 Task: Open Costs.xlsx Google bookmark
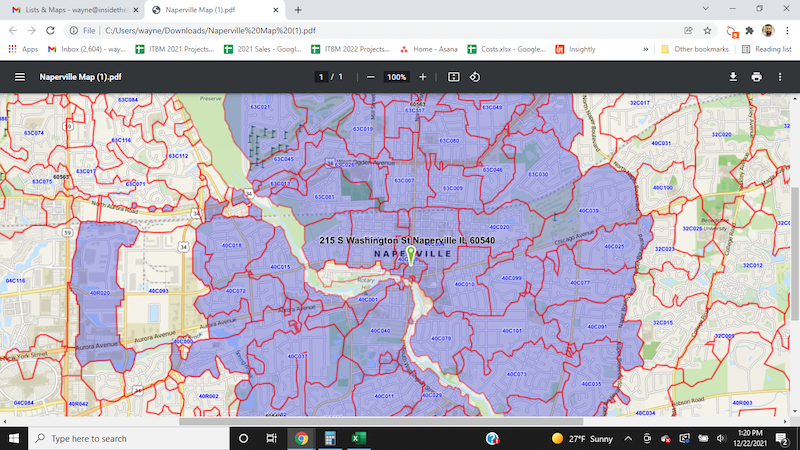coord(507,49)
